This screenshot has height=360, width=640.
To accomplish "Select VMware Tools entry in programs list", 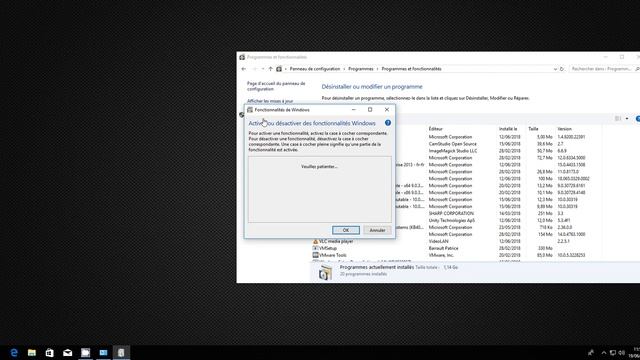I will [332, 255].
